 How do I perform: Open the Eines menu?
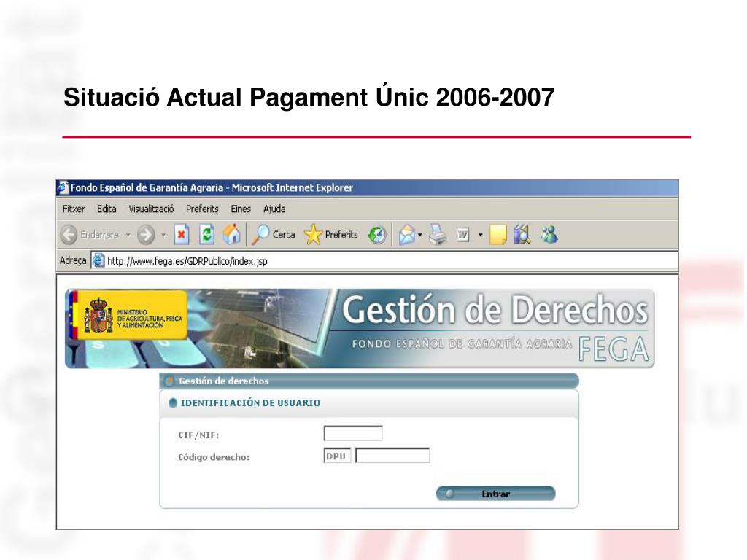(x=241, y=209)
